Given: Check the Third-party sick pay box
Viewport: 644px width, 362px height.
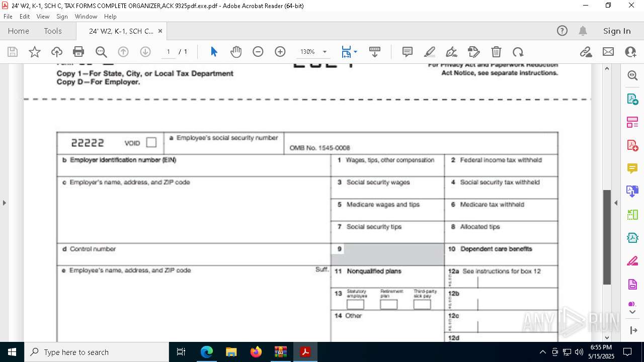Looking at the screenshot, I should click(422, 304).
